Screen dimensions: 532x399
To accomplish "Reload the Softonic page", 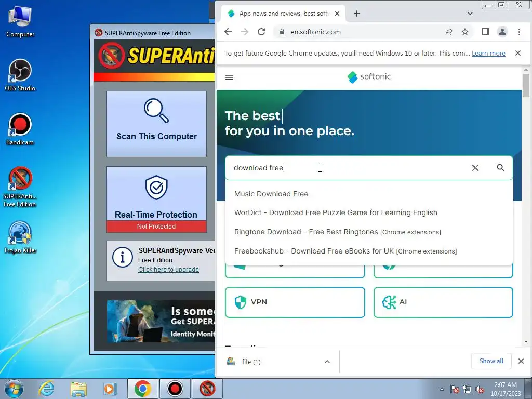I will point(261,32).
